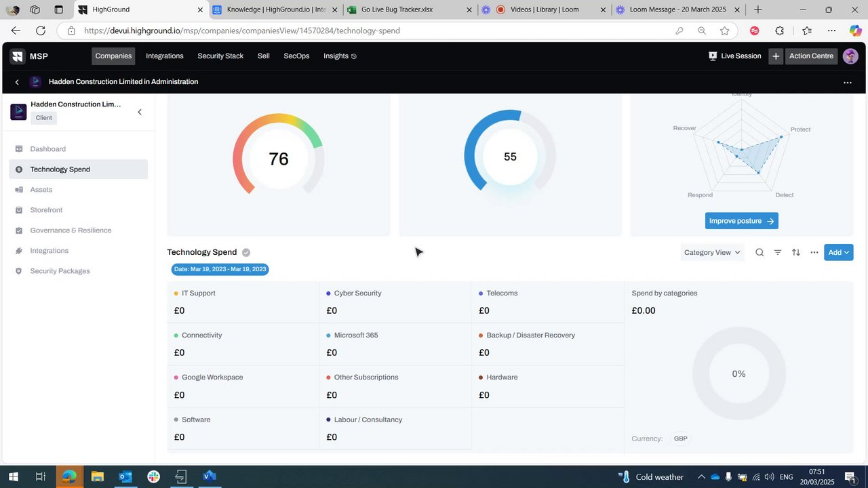Open more options dots in spend toolbar
Image resolution: width=868 pixels, height=488 pixels.
coord(814,252)
